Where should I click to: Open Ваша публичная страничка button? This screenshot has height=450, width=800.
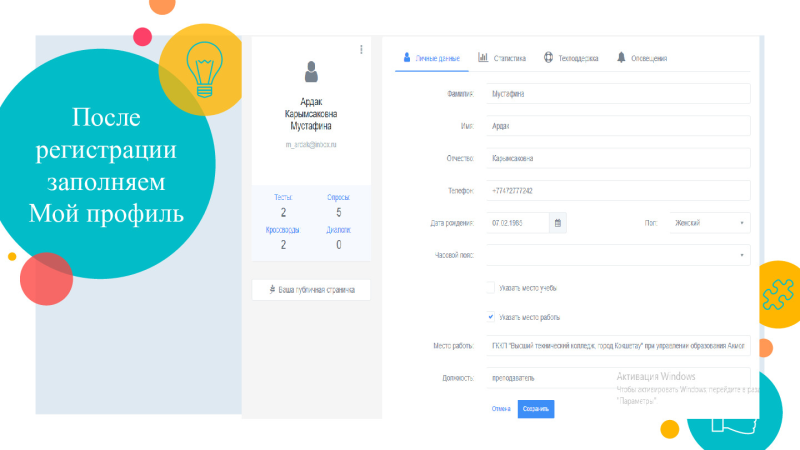311,290
